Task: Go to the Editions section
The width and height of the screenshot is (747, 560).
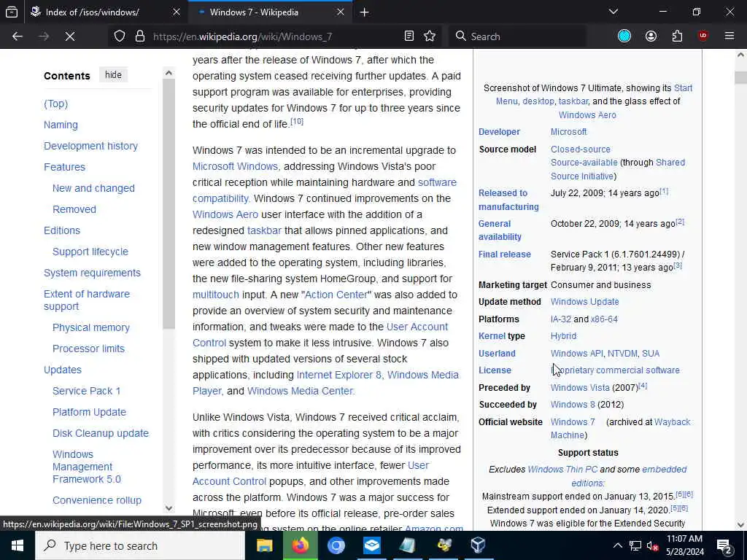Action: [62, 230]
